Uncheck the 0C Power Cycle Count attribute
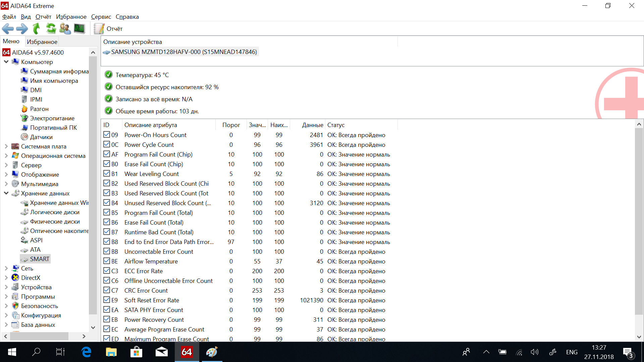 (x=107, y=144)
